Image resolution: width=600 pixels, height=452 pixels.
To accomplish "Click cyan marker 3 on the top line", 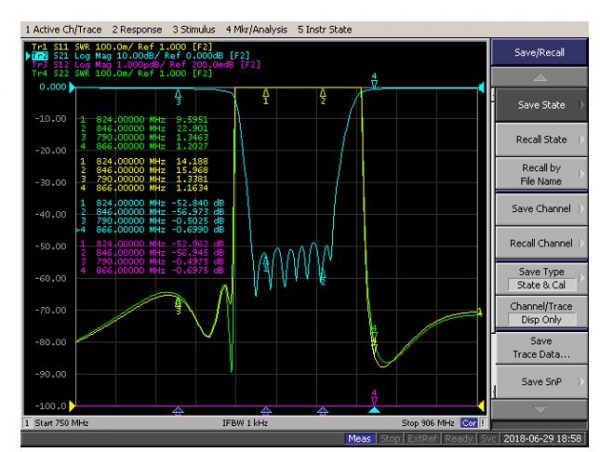I will [x=178, y=97].
